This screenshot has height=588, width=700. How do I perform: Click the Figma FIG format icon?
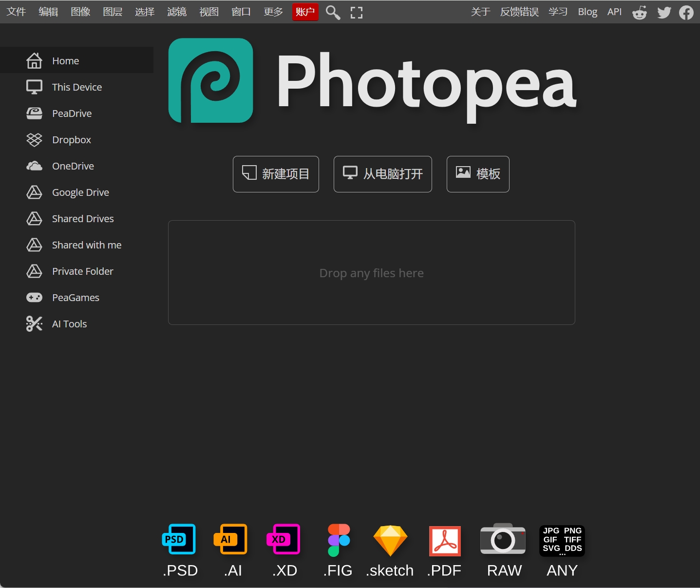pyautogui.click(x=339, y=540)
